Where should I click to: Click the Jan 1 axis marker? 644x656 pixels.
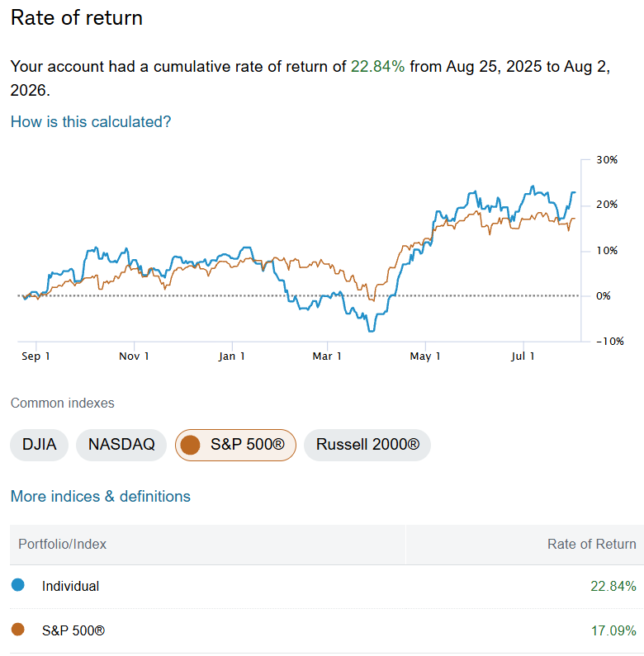(x=231, y=356)
